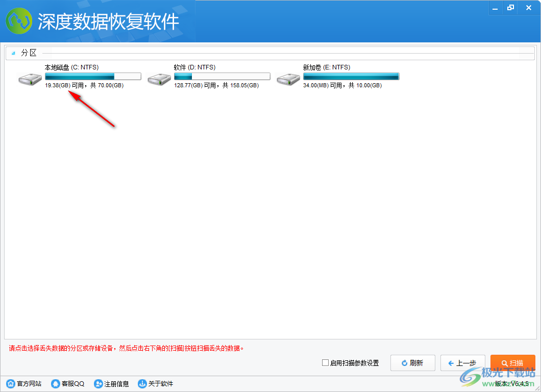This screenshot has height=392, width=541.
Task: Open 注册信息 link
Action: [116, 383]
